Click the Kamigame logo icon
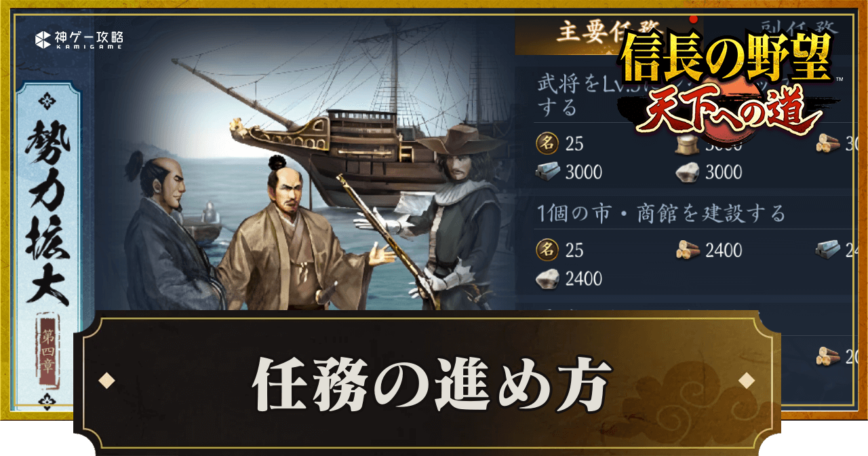Viewport: 868px width, 456px height. (44, 39)
